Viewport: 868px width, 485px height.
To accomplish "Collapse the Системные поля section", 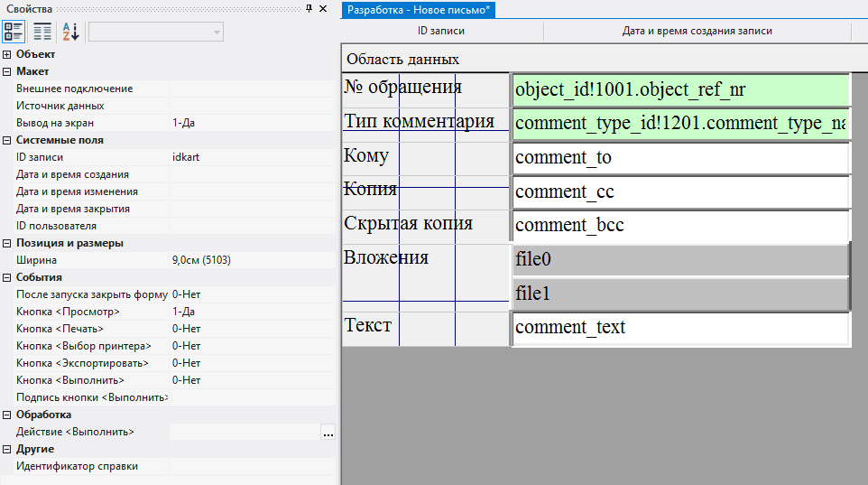I will point(7,140).
